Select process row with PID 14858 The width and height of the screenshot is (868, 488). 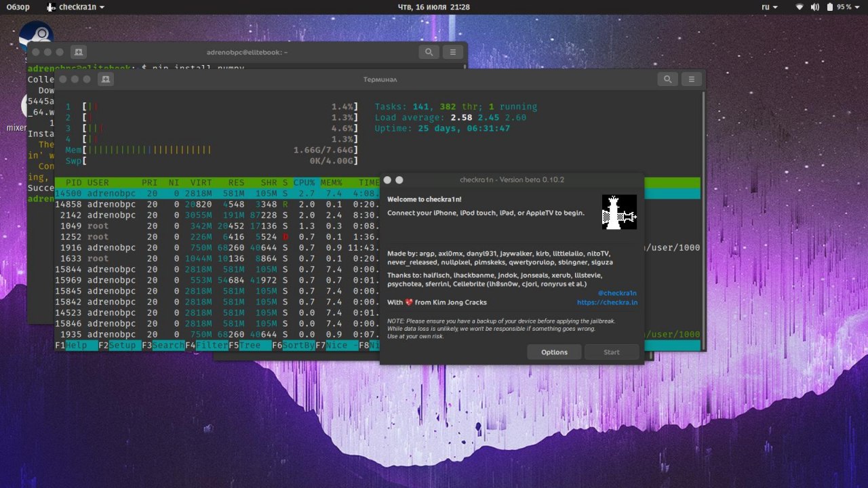click(x=217, y=205)
